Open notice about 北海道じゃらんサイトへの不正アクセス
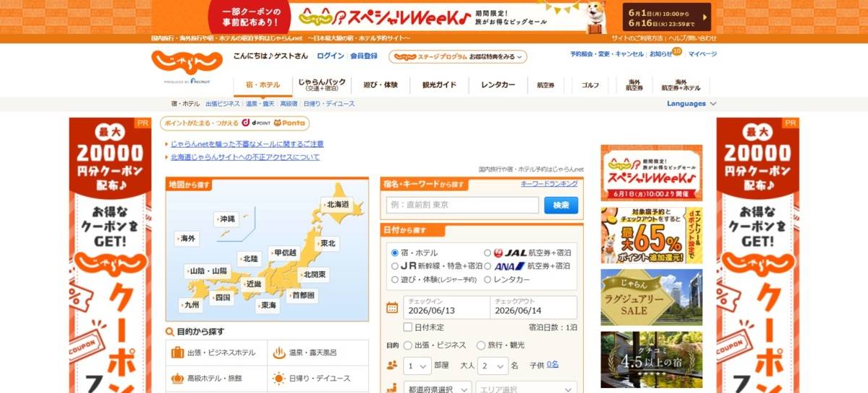The width and height of the screenshot is (868, 393). tap(245, 157)
